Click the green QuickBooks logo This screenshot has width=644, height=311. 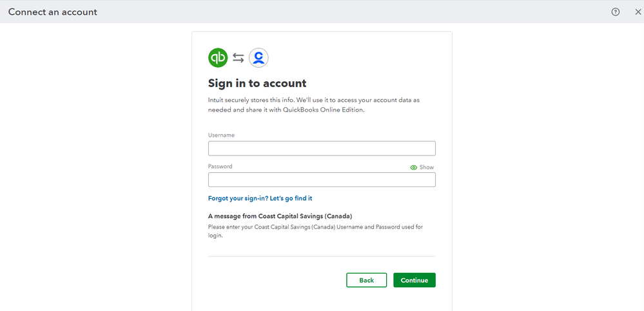[x=218, y=57]
